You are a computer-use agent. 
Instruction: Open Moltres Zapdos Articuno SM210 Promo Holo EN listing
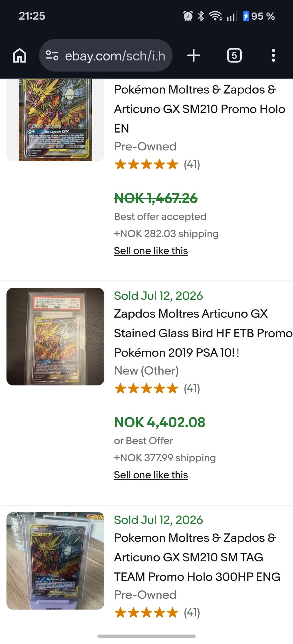click(200, 109)
